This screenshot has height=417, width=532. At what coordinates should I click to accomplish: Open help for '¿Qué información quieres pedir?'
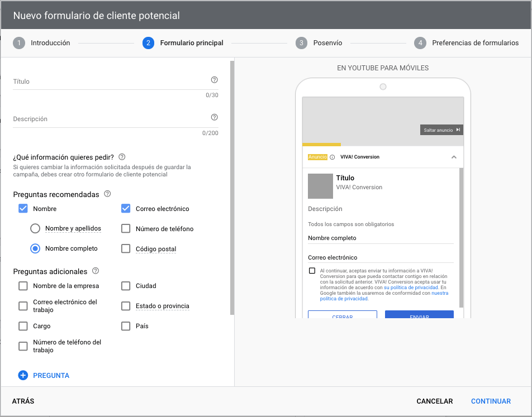pos(122,157)
